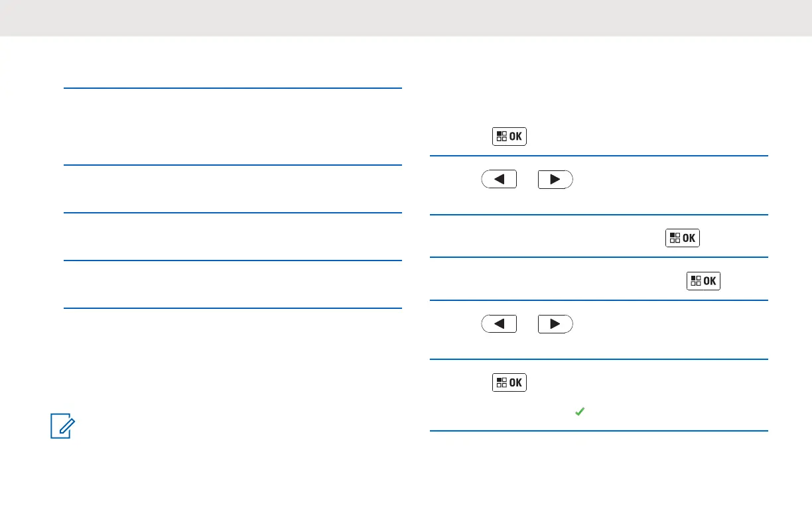Click the OK button just above green checkmark

click(x=509, y=382)
